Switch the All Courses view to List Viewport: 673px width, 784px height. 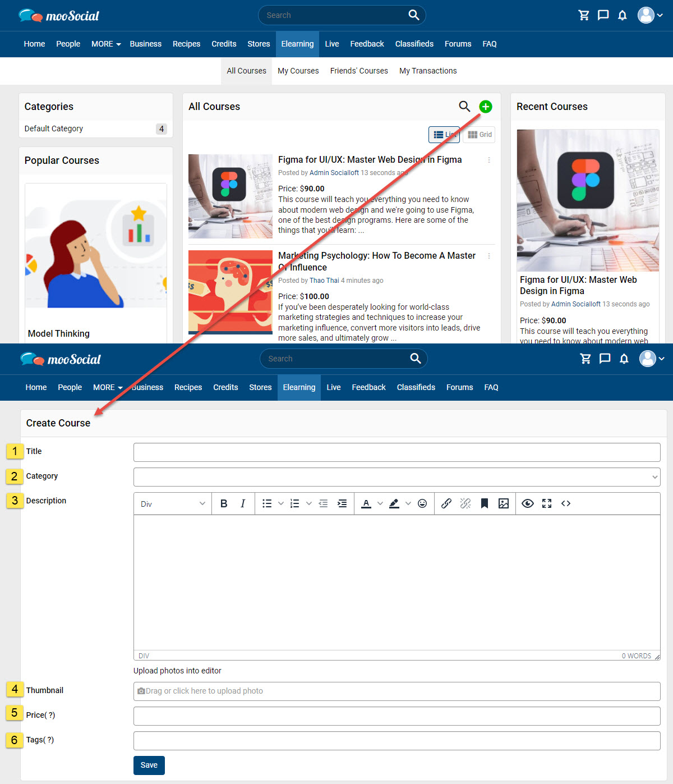pos(444,135)
